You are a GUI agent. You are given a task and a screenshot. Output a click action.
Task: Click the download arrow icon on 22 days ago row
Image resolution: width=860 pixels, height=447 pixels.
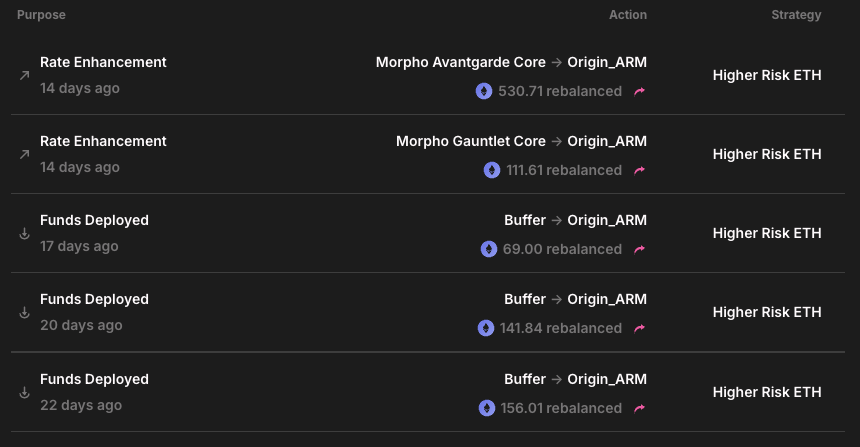(25, 392)
